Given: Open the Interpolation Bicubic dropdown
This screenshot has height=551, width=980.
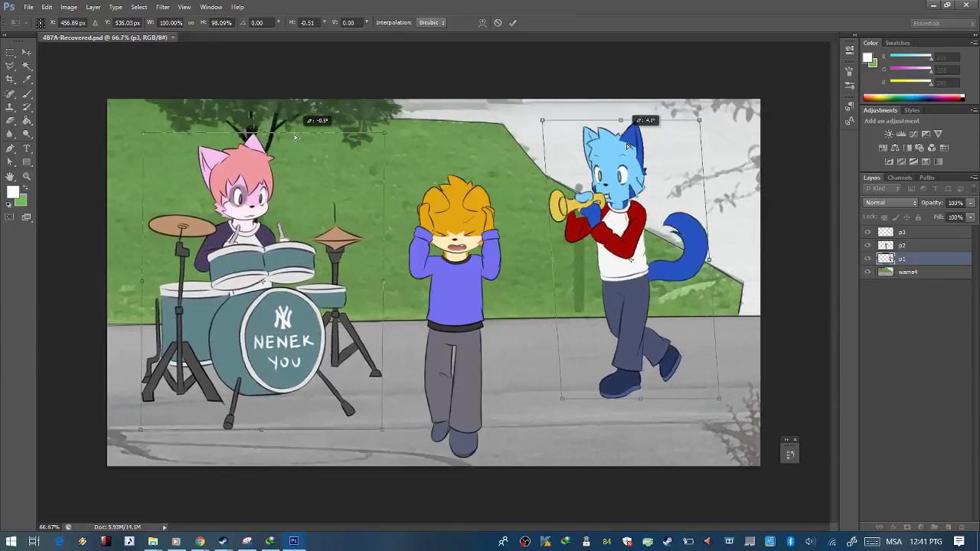Looking at the screenshot, I should point(432,23).
